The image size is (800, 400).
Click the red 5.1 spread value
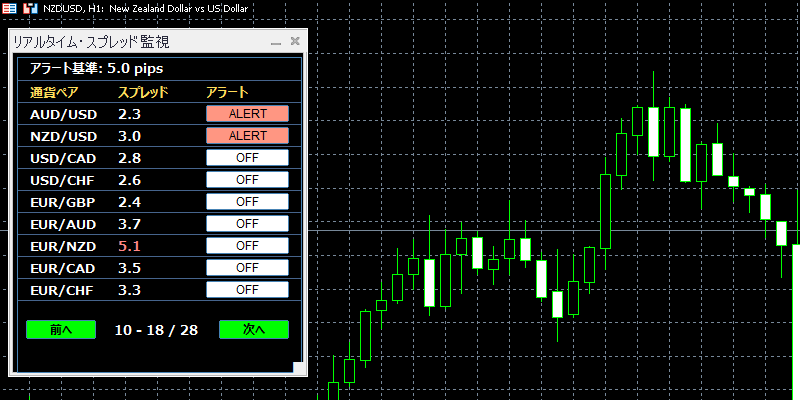[129, 246]
